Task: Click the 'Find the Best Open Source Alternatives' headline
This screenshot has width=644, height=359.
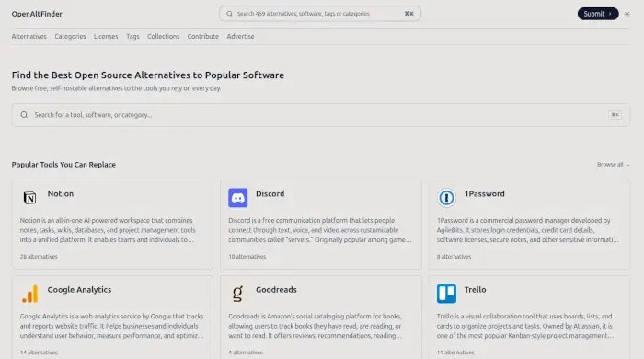Action: (148, 75)
